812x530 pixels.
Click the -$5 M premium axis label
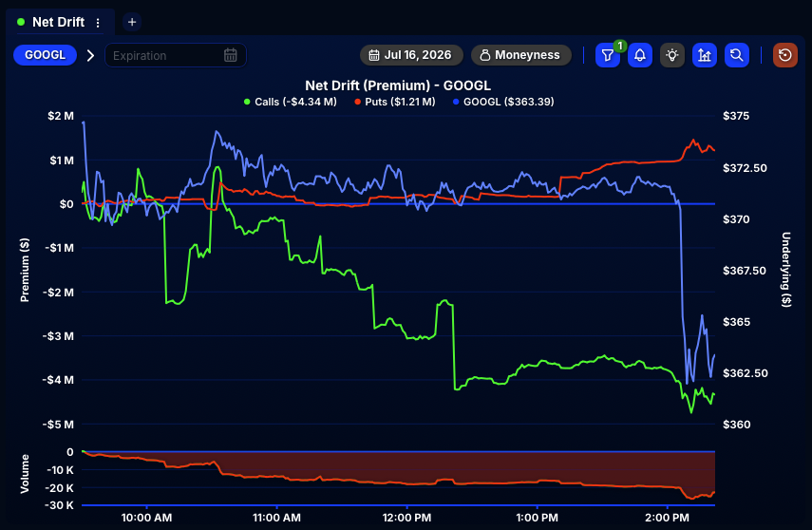click(58, 425)
